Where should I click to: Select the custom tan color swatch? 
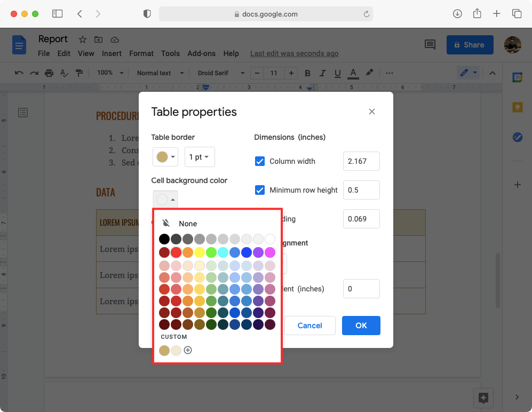164,351
